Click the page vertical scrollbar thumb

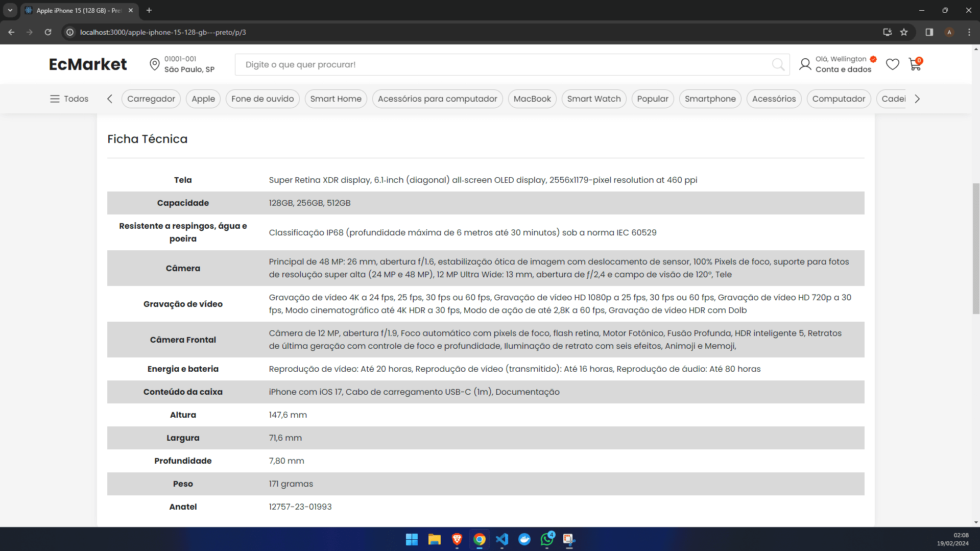pyautogui.click(x=976, y=248)
